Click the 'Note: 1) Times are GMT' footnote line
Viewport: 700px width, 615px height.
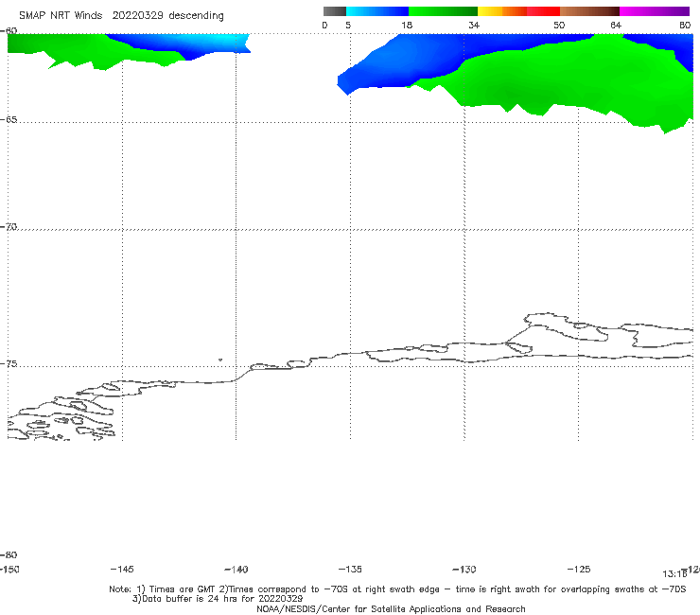[397, 589]
